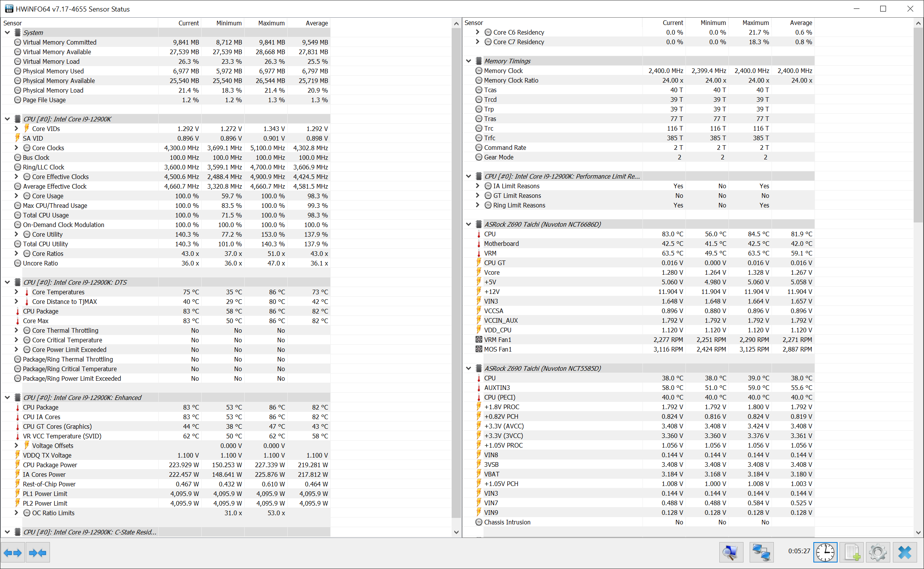924x569 pixels.
Task: Click the 0:05:27 elapsed time readout
Action: point(799,551)
